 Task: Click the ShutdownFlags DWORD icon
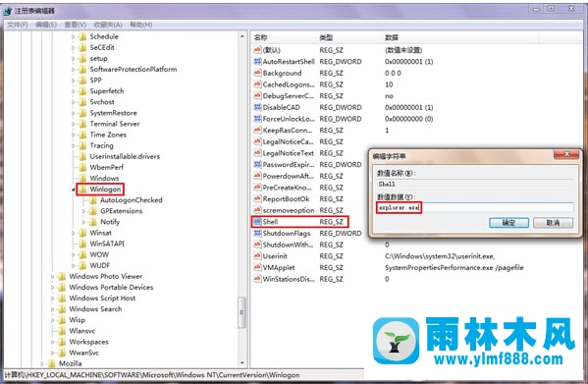tap(257, 233)
